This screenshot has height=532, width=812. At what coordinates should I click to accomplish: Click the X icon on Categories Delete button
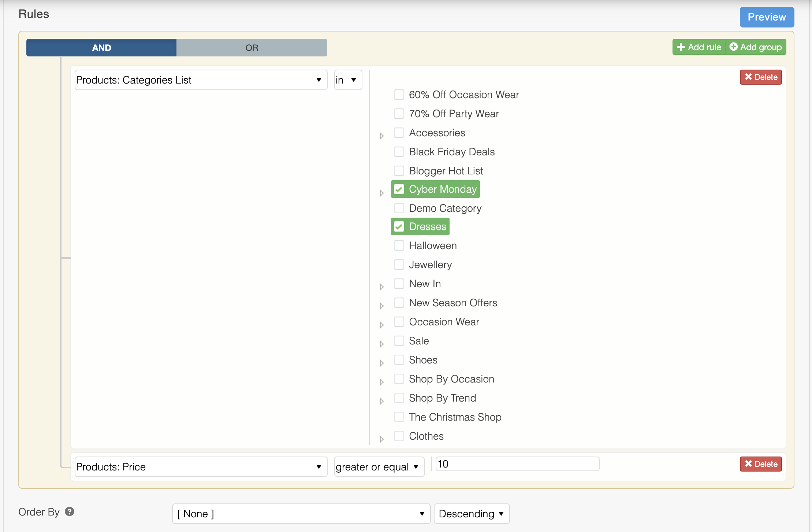pos(748,77)
